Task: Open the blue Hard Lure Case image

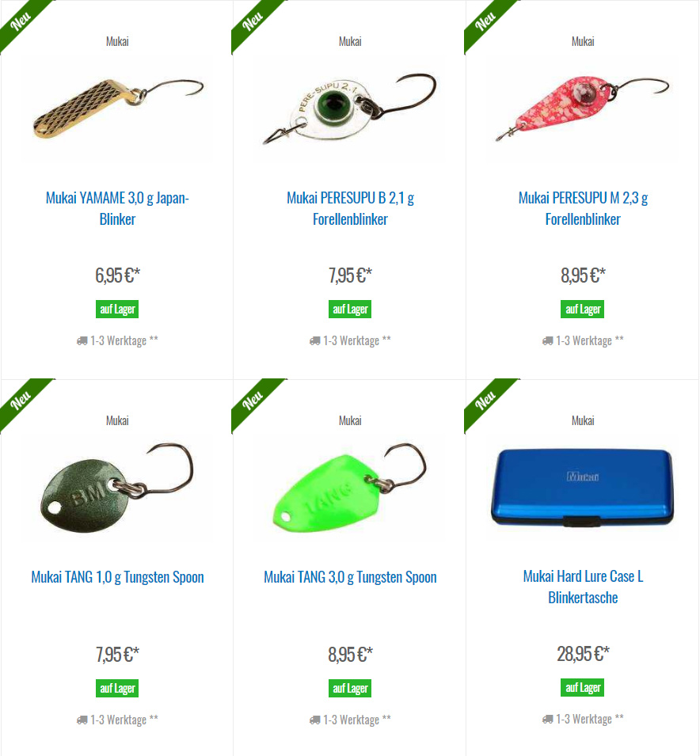Action: point(583,487)
